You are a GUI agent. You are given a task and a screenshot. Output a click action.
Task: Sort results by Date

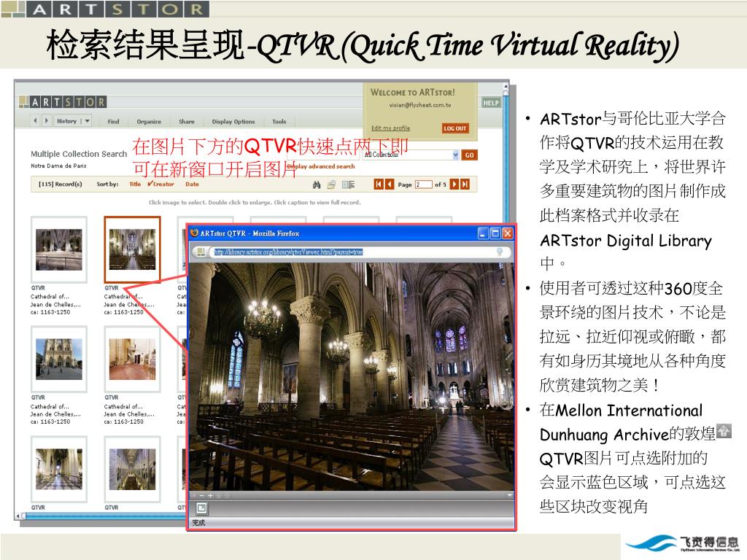coord(192,184)
